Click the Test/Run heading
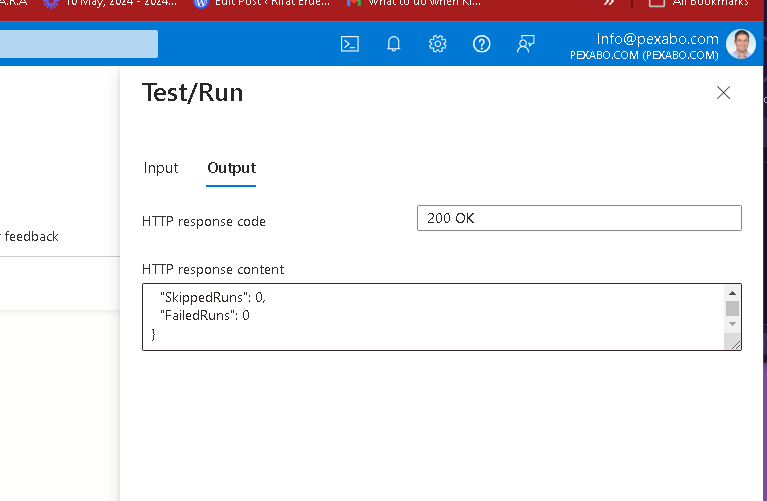Viewport: 767px width, 501px height. (x=192, y=92)
